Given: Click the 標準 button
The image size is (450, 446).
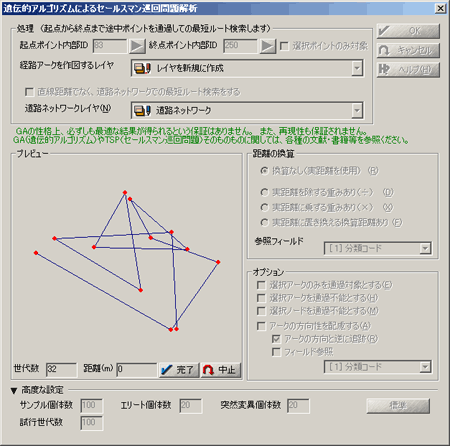Looking at the screenshot, I should pos(398,406).
